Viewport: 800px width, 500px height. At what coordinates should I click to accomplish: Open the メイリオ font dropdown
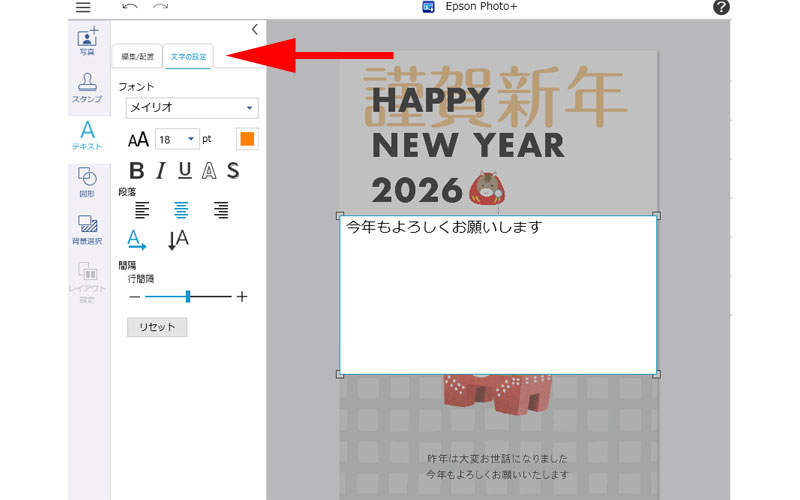pos(192,108)
